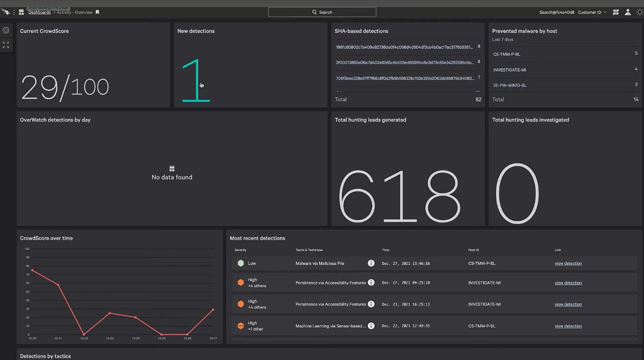Image resolution: width=644 pixels, height=360 pixels.
Task: Open view detection for Dec. 22 12:49:35
Action: (568, 326)
